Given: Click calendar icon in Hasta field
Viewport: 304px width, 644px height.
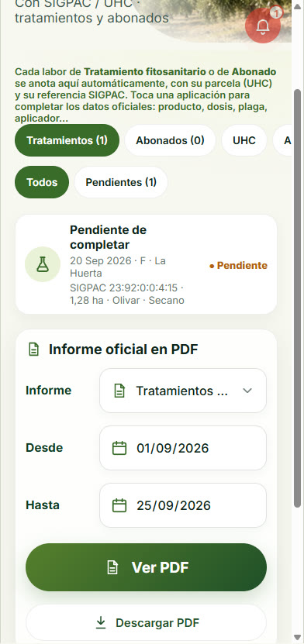Looking at the screenshot, I should 119,505.
